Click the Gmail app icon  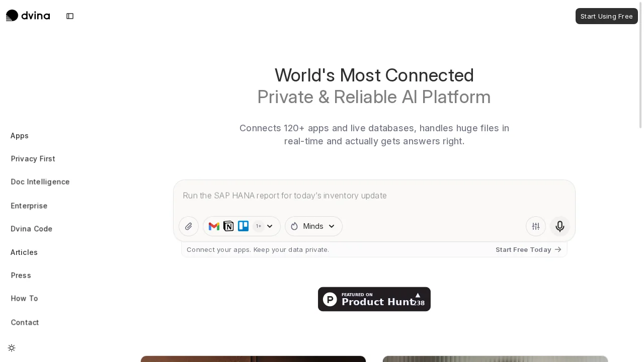[x=214, y=226]
